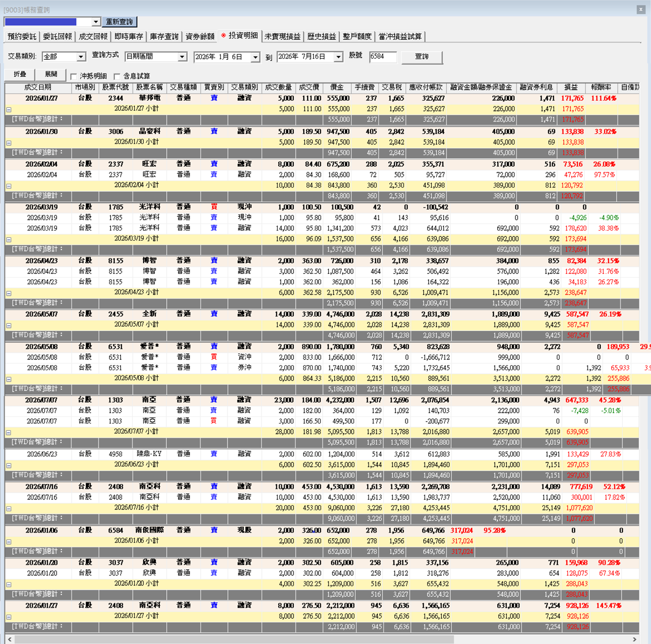
Task: Switch to the 委託回報 tab
Action: pos(57,36)
